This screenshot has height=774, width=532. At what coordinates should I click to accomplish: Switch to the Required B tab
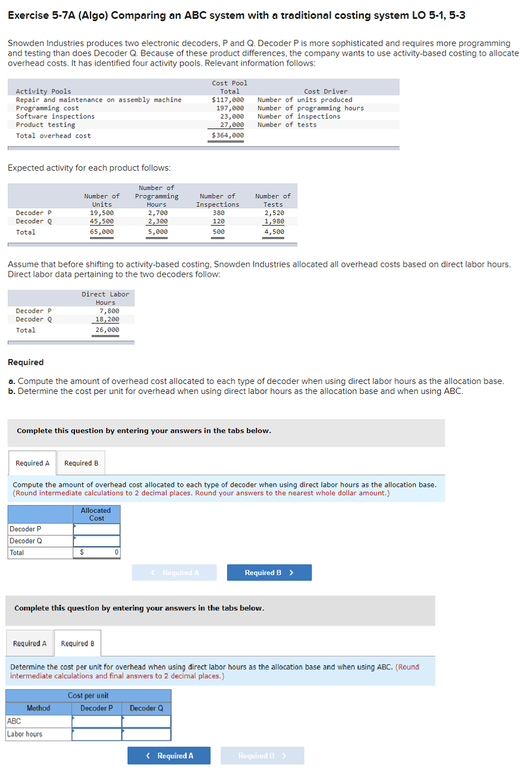click(x=81, y=463)
